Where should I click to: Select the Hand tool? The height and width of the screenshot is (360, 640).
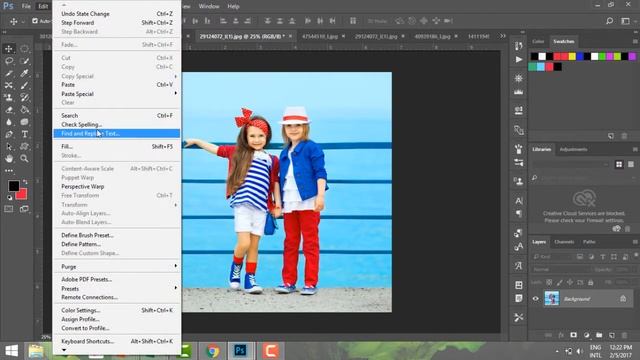pyautogui.click(x=9, y=158)
